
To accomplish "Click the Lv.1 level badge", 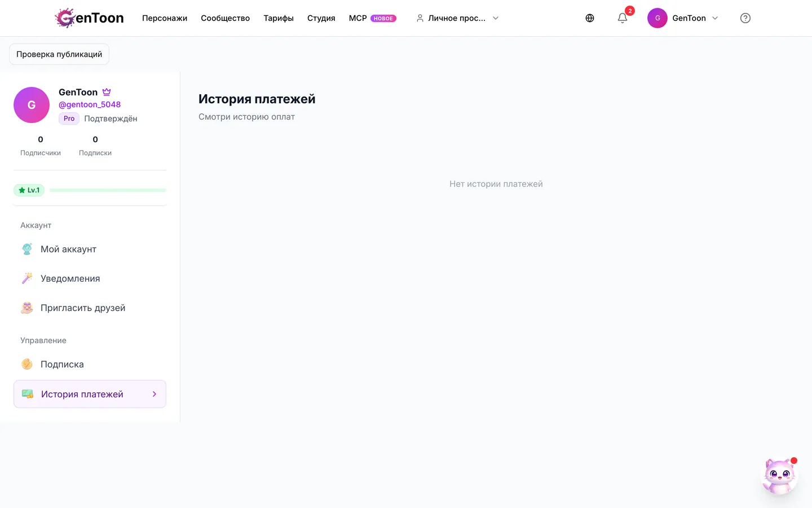I will pyautogui.click(x=29, y=190).
